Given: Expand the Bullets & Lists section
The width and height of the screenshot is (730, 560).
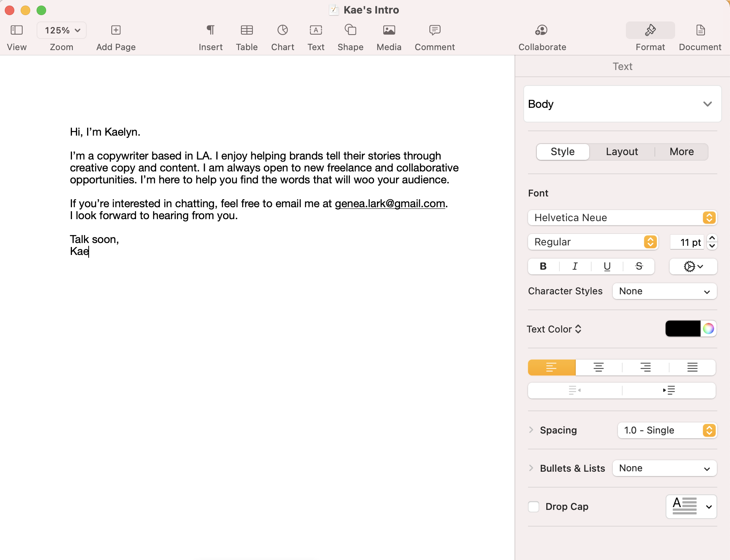Looking at the screenshot, I should [x=531, y=468].
